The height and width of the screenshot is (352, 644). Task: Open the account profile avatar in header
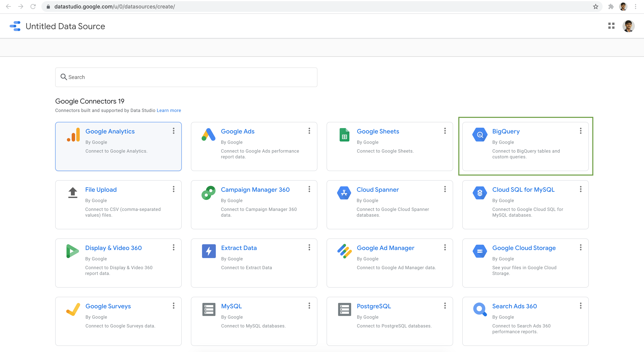click(628, 26)
